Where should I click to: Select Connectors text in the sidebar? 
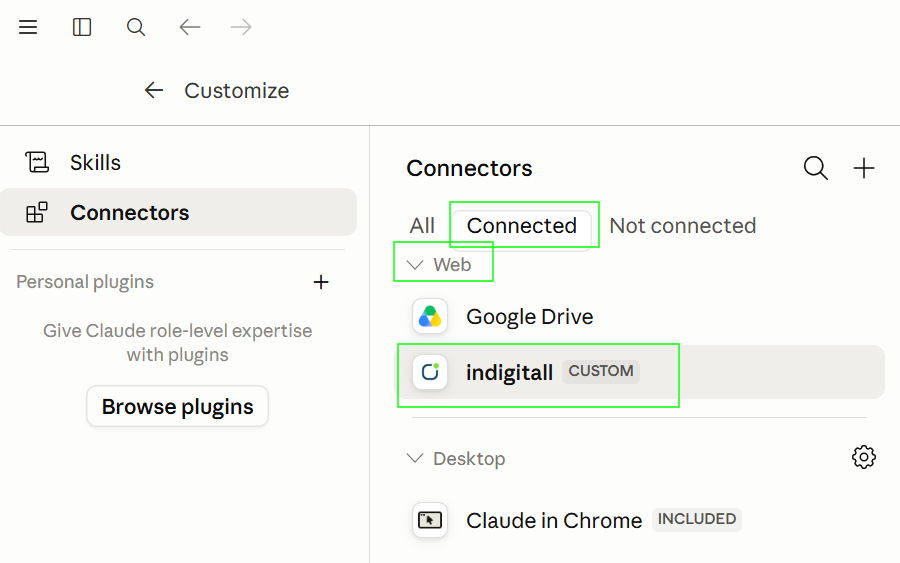pyautogui.click(x=130, y=213)
